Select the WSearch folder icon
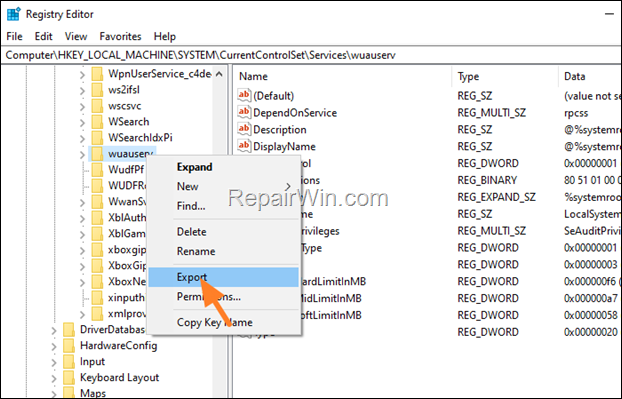The image size is (622, 399). [97, 121]
